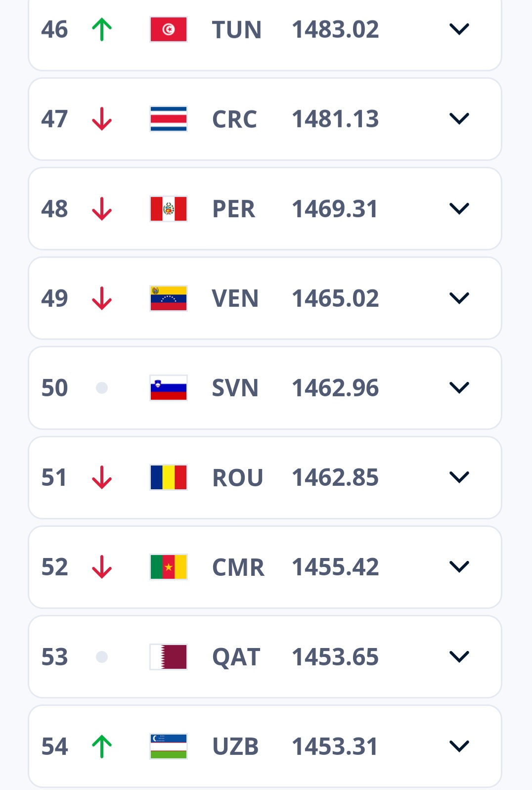Expand details for CRC row
The width and height of the screenshot is (532, 790).
click(x=459, y=119)
